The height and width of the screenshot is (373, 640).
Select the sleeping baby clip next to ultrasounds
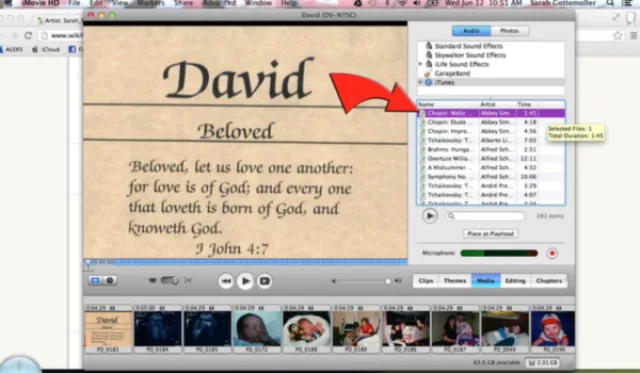[x=257, y=329]
